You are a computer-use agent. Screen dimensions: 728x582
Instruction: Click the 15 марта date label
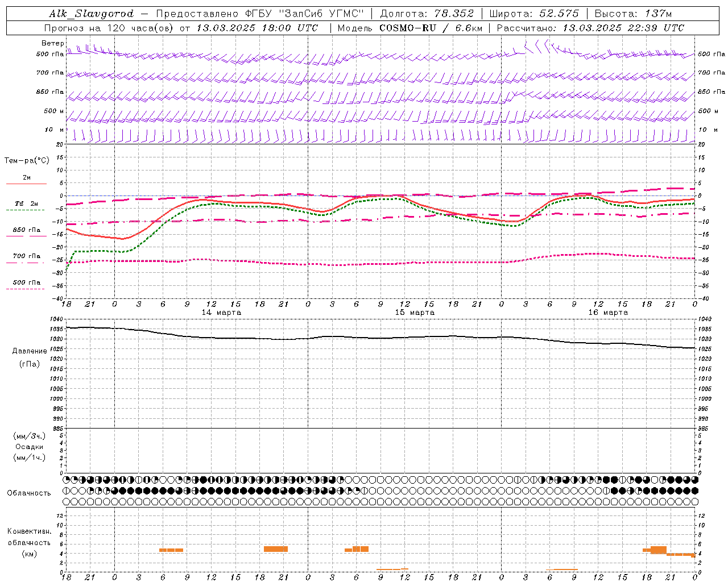[415, 313]
